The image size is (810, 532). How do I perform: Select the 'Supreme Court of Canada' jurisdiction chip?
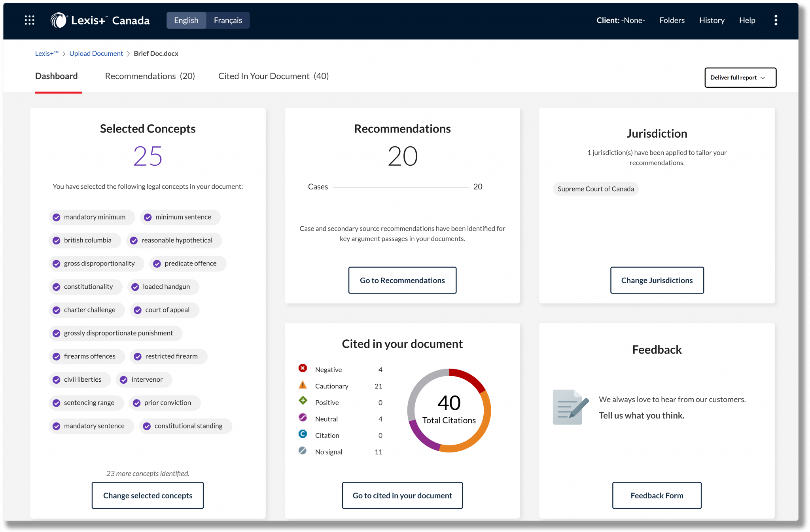coord(595,189)
